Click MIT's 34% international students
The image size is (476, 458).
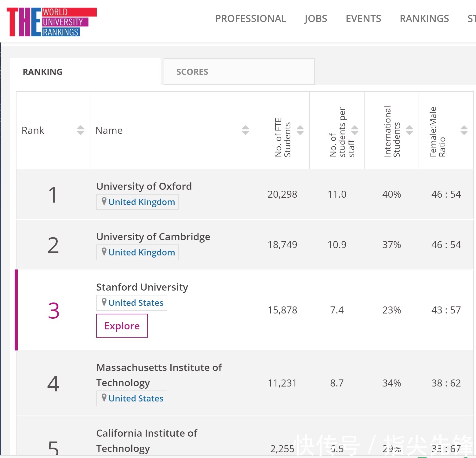coord(392,383)
